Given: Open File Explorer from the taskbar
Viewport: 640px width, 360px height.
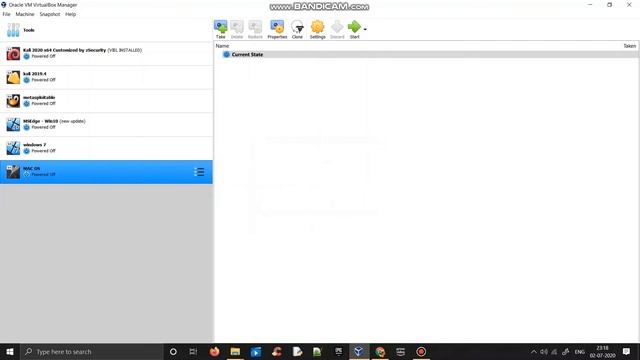Looking at the screenshot, I should 235,351.
